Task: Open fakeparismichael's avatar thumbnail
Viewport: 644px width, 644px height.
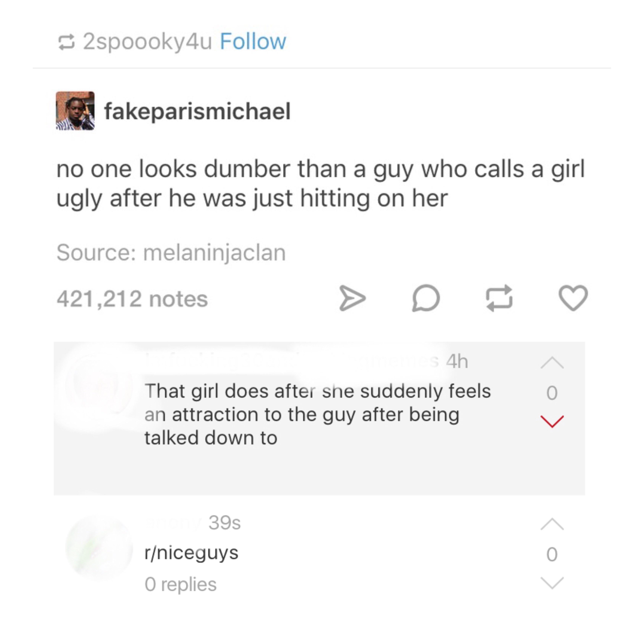Action: (x=75, y=111)
